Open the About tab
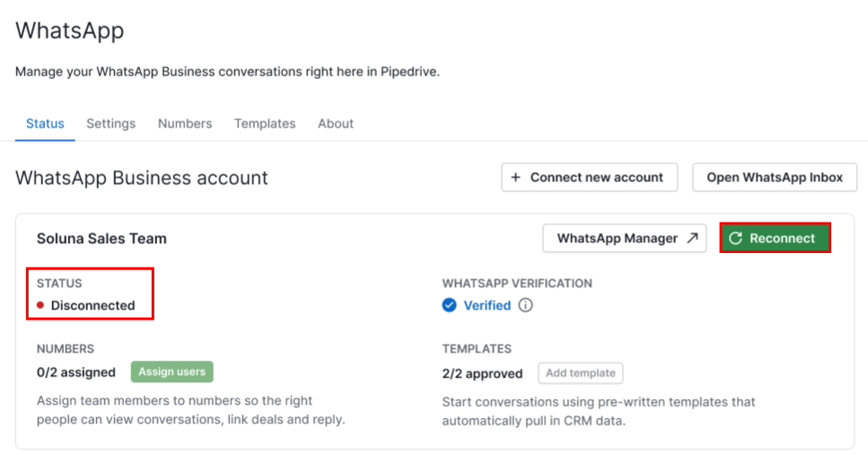Viewport: 868px width, 463px height. point(336,123)
